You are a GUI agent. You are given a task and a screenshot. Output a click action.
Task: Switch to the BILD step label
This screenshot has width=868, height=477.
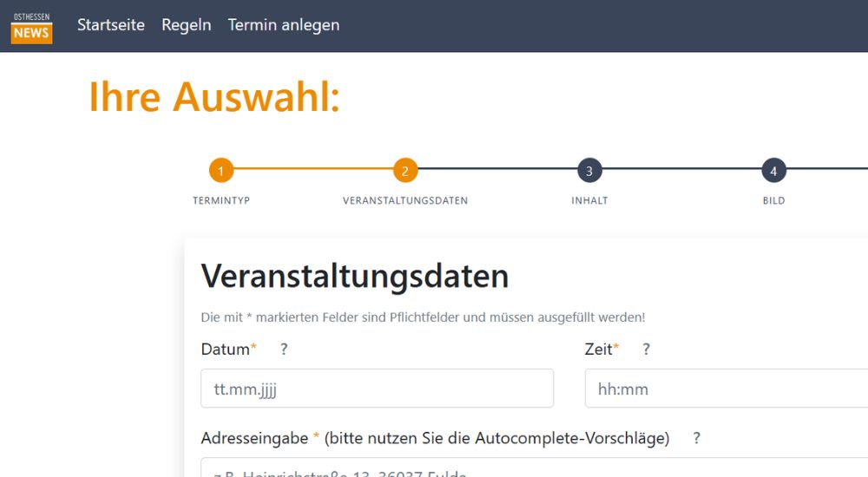click(x=773, y=200)
